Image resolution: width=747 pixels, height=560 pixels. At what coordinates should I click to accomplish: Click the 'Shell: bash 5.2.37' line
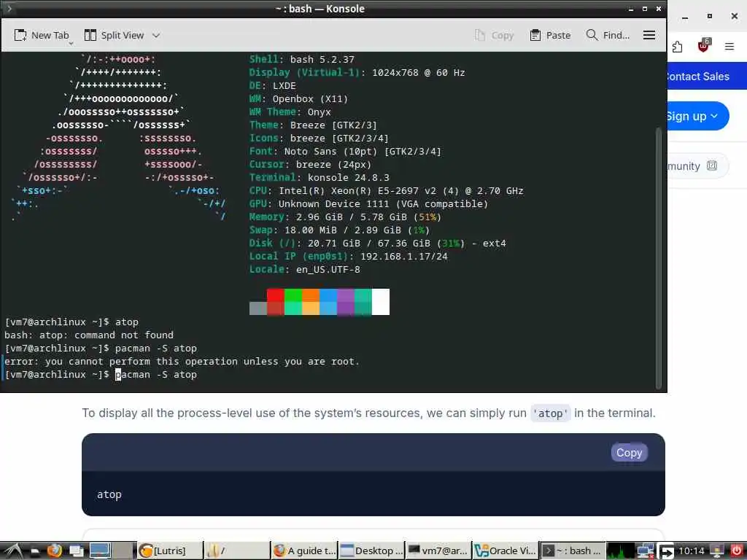[301, 60]
